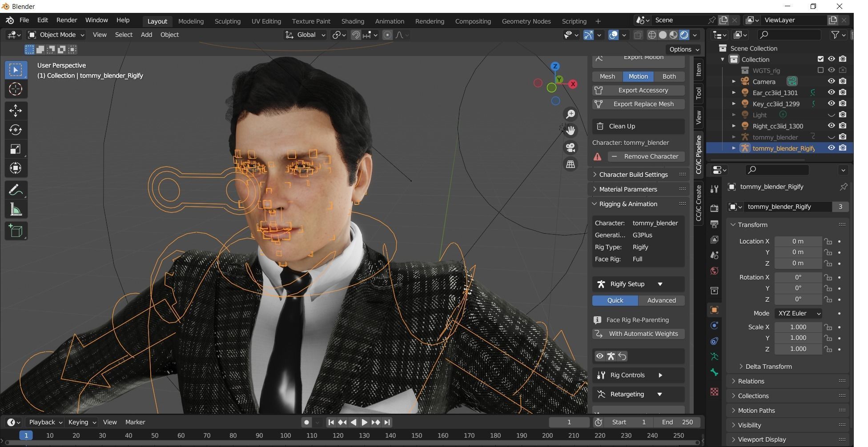The image size is (868, 447).
Task: Toggle proportional editing in header
Action: coord(388,35)
